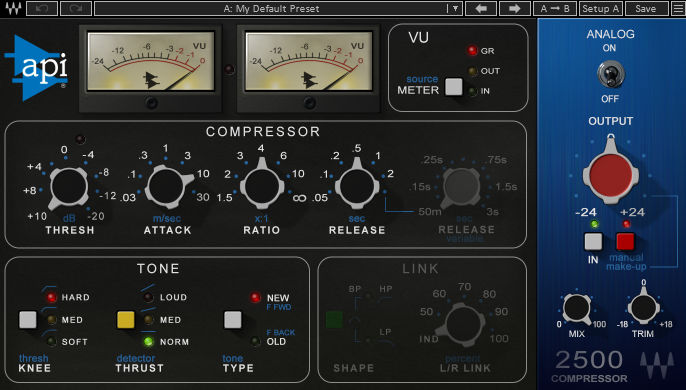
Task: Click the SOFT knee LED
Action: click(x=51, y=341)
